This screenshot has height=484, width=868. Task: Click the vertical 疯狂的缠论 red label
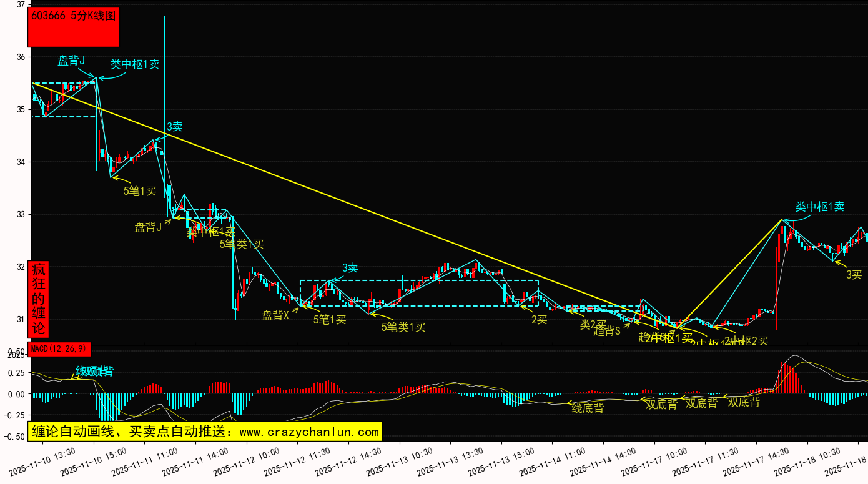click(x=39, y=299)
